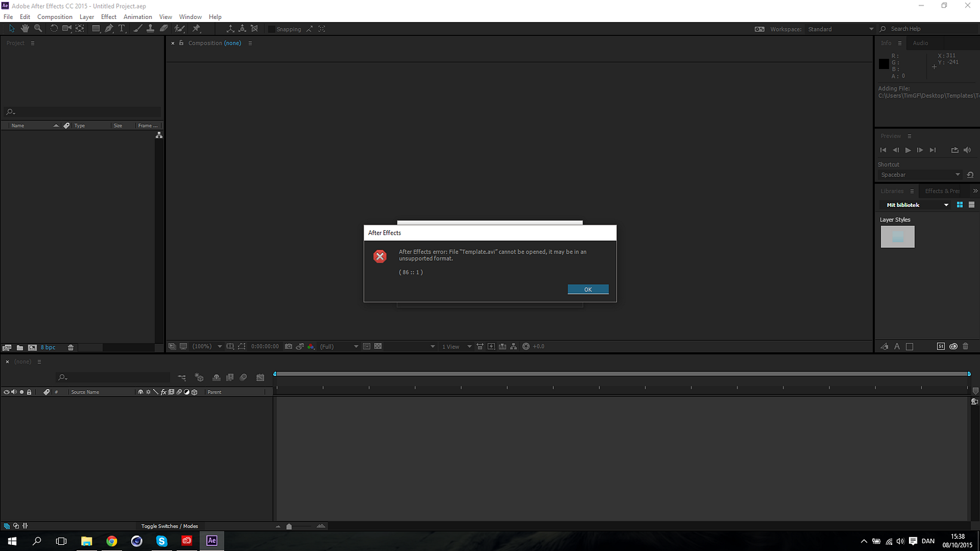
Task: Toggle the transparency grid in viewer
Action: 378,347
